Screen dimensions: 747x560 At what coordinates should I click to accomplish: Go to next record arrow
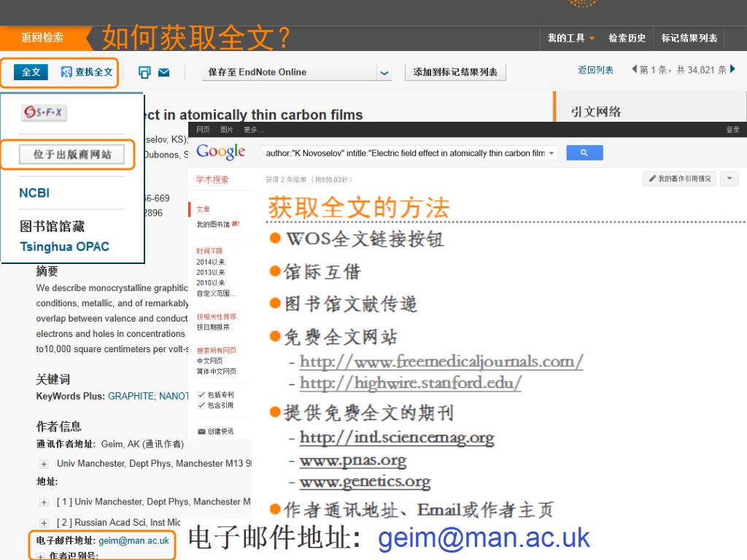pos(732,69)
